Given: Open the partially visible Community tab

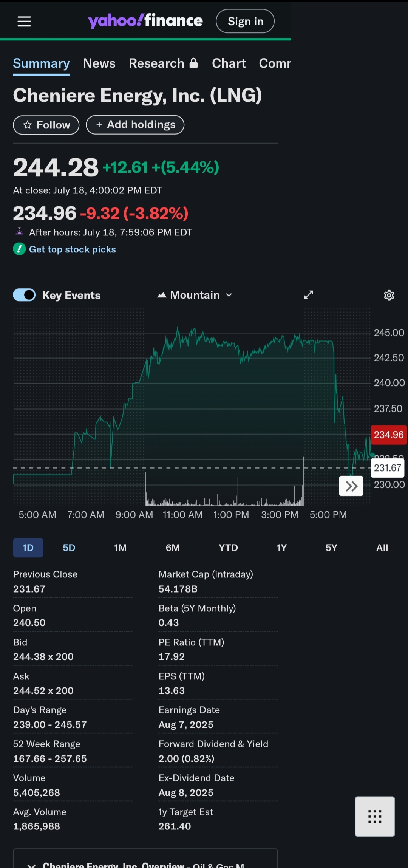Looking at the screenshot, I should click(x=275, y=63).
